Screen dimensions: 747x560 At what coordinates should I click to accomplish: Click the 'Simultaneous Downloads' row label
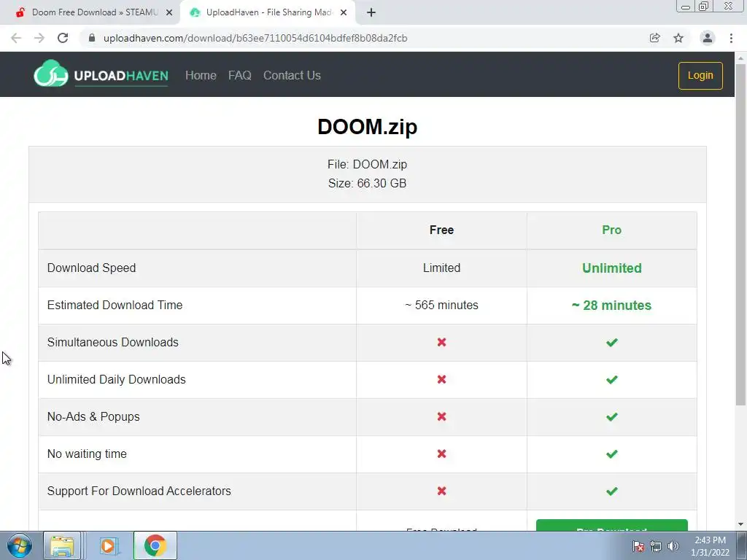pyautogui.click(x=113, y=343)
